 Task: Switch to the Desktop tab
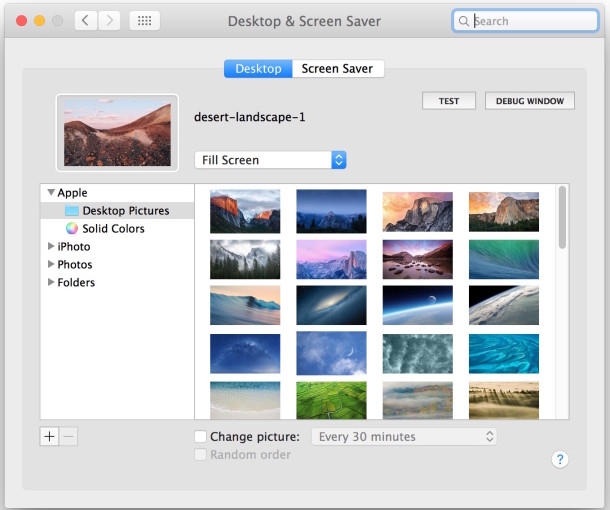258,68
